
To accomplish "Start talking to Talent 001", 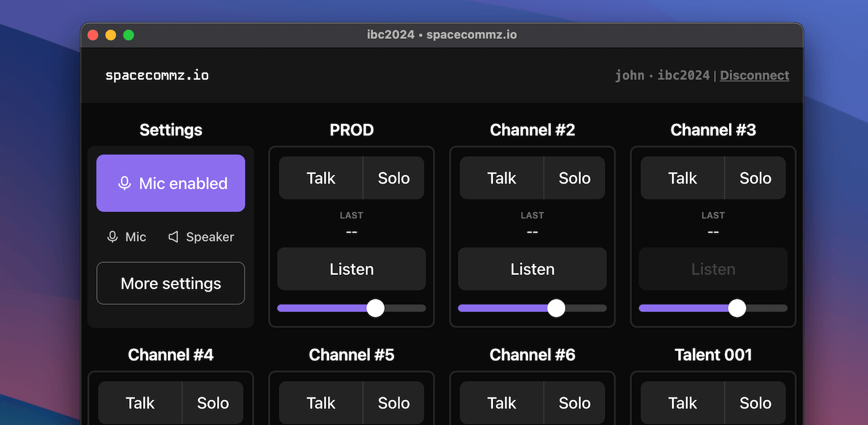I will click(682, 402).
